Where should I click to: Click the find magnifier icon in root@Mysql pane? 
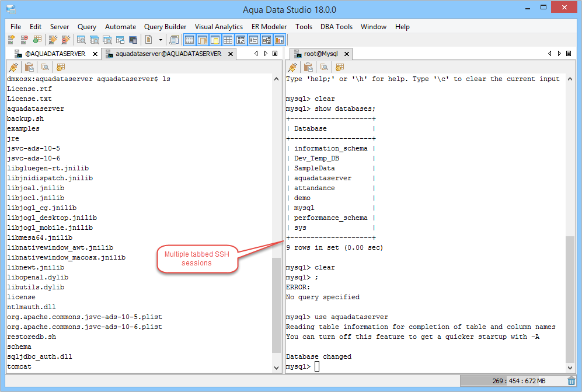coord(324,67)
